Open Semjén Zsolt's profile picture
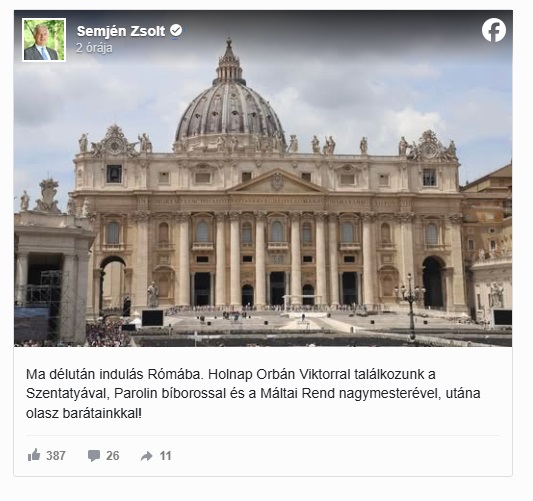The width and height of the screenshot is (533, 501). click(44, 40)
